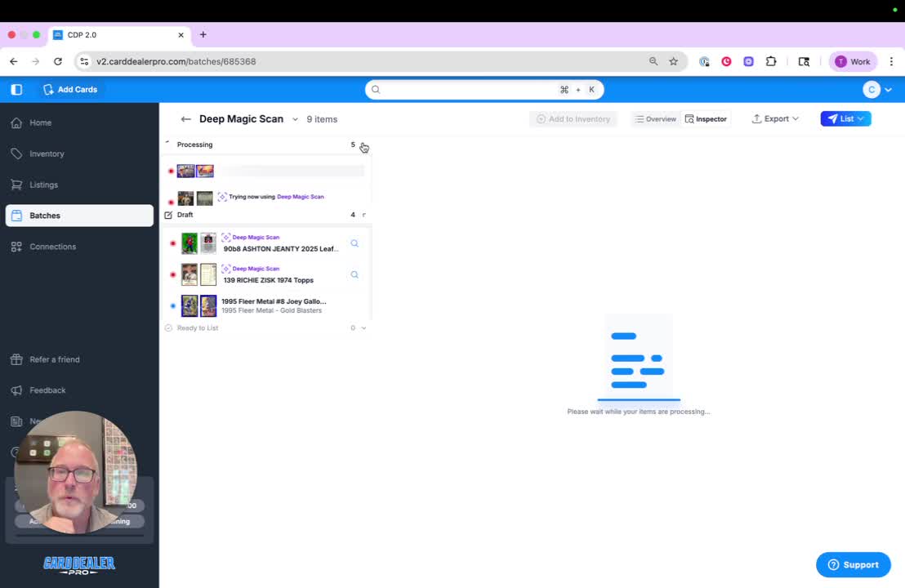Reload the browser page
The image size is (905, 588).
click(x=58, y=62)
